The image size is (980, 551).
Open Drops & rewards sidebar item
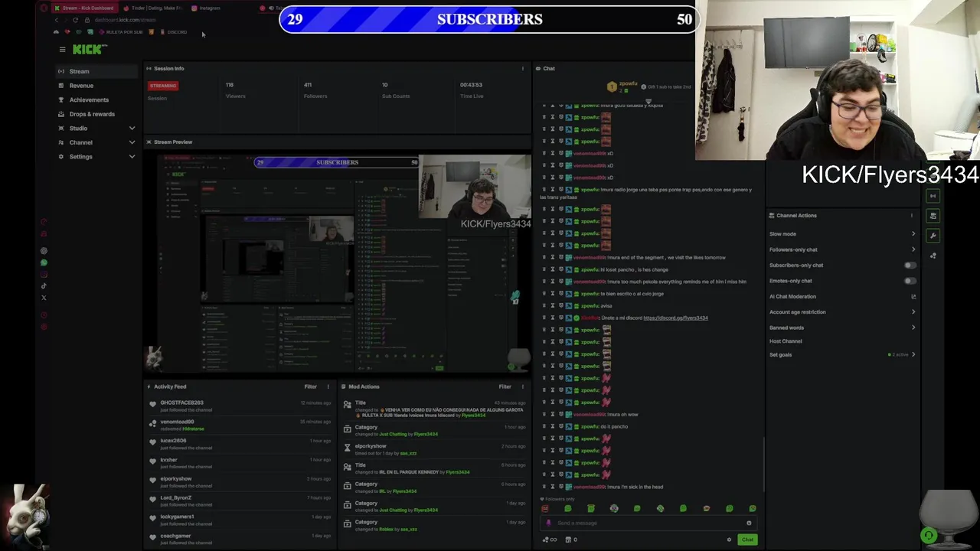(x=96, y=114)
